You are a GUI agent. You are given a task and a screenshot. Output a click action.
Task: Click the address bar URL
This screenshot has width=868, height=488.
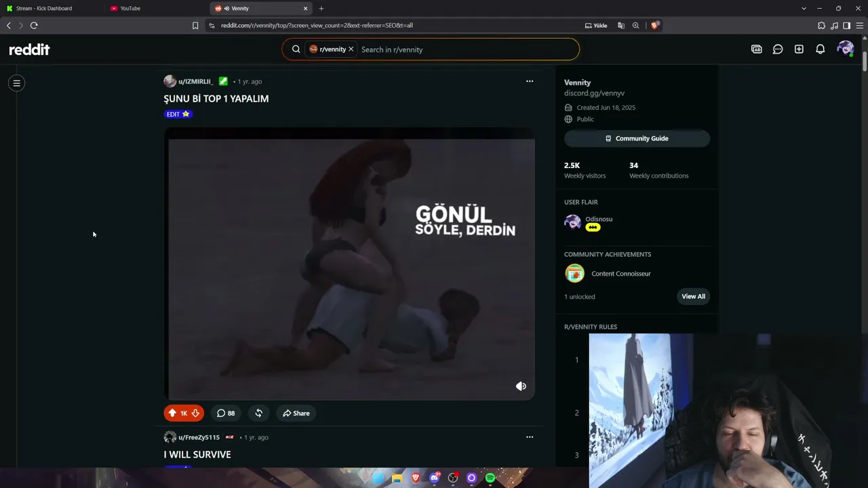click(x=317, y=26)
